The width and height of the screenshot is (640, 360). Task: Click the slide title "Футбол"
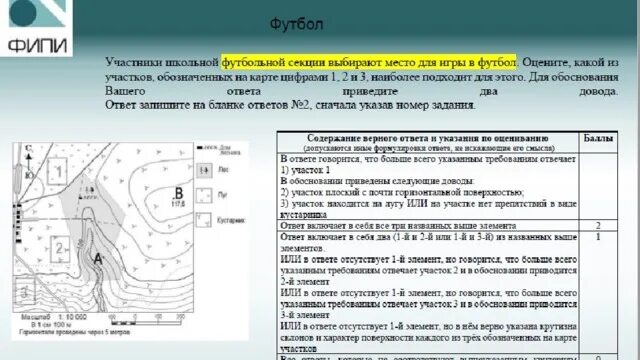(x=296, y=24)
